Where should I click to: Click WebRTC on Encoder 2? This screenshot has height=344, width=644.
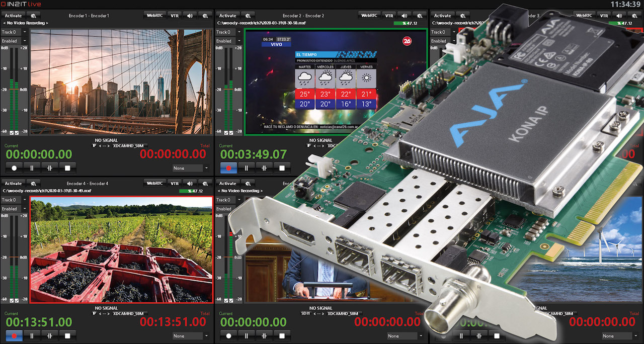369,16
